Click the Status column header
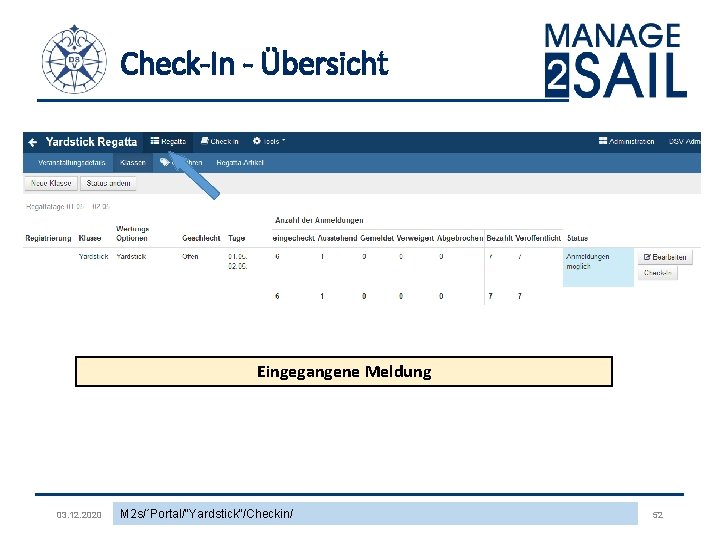The image size is (720, 540). coord(578,238)
